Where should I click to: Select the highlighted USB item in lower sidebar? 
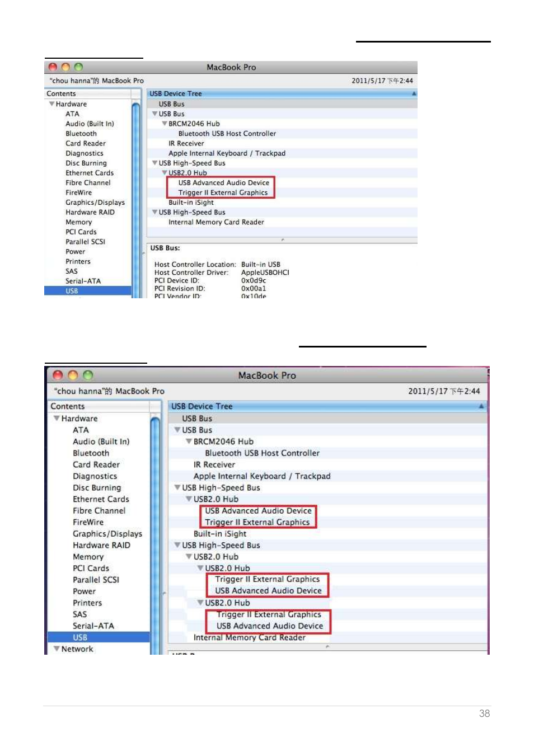pyautogui.click(x=99, y=637)
